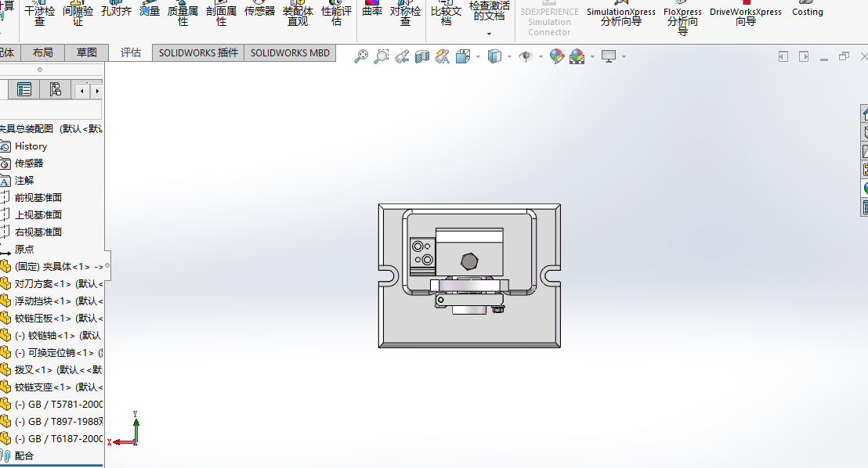Click the filter input field above tree
Viewport: 868px width, 468px height.
click(x=51, y=109)
